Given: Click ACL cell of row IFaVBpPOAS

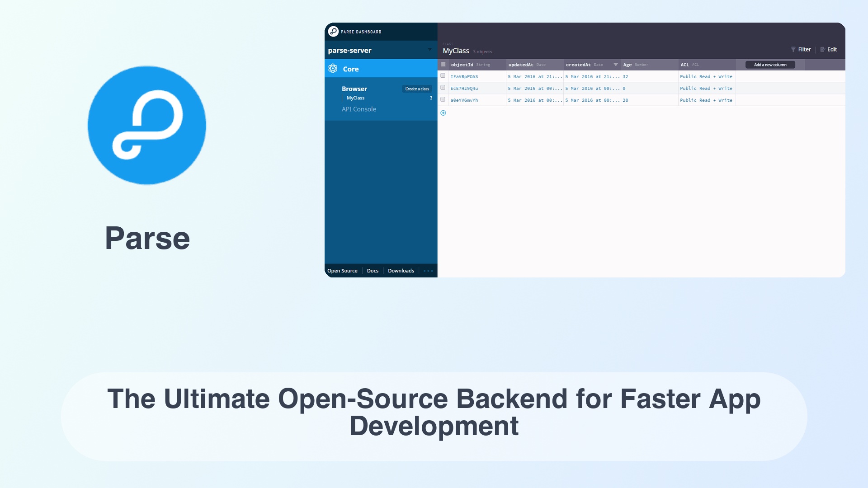Looking at the screenshot, I should pyautogui.click(x=707, y=76).
